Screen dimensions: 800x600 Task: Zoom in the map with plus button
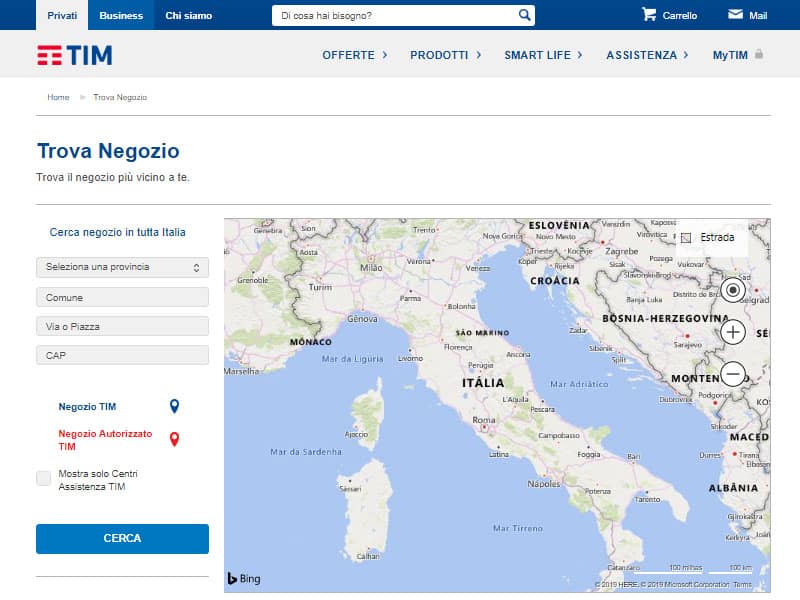pyautogui.click(x=733, y=332)
